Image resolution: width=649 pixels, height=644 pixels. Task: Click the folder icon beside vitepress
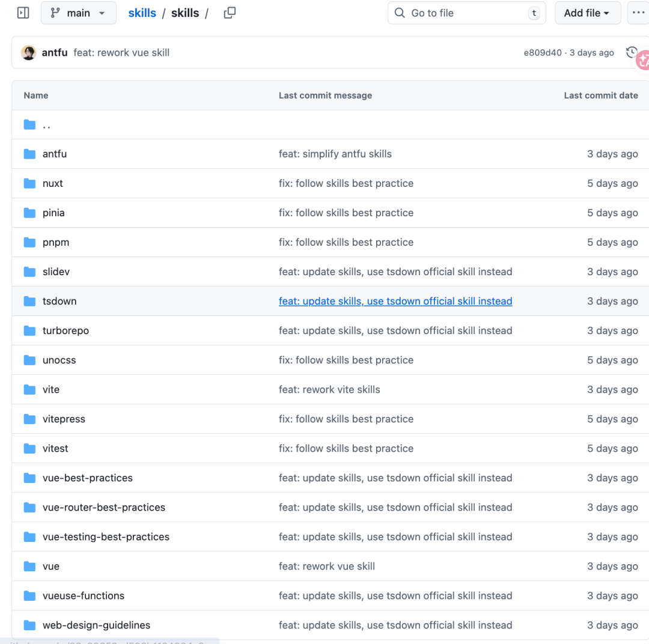point(29,419)
